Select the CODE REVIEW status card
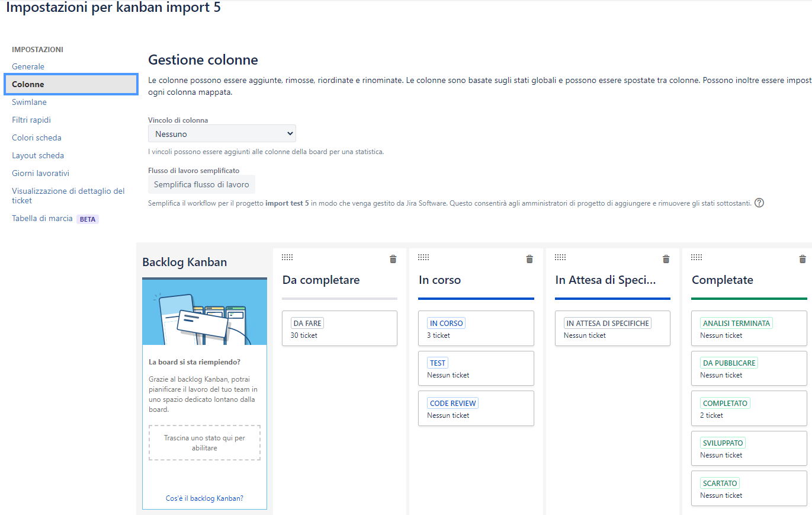The image size is (812, 515). [476, 408]
